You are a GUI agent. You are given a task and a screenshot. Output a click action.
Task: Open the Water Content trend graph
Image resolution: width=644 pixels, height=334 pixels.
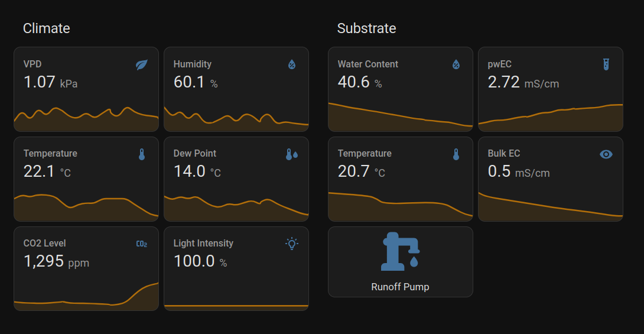click(401, 116)
